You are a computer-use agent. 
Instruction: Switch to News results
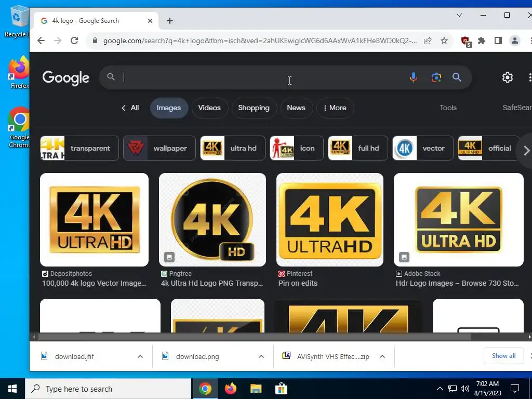click(x=296, y=108)
